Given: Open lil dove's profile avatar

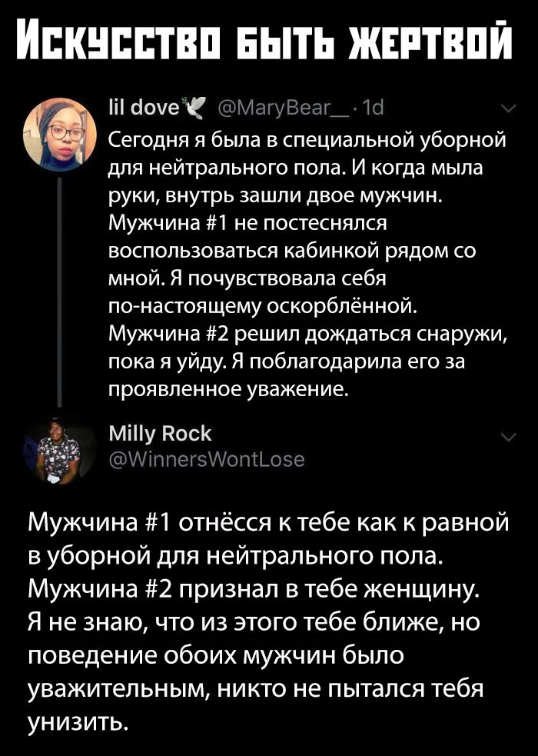Looking at the screenshot, I should click(x=61, y=135).
